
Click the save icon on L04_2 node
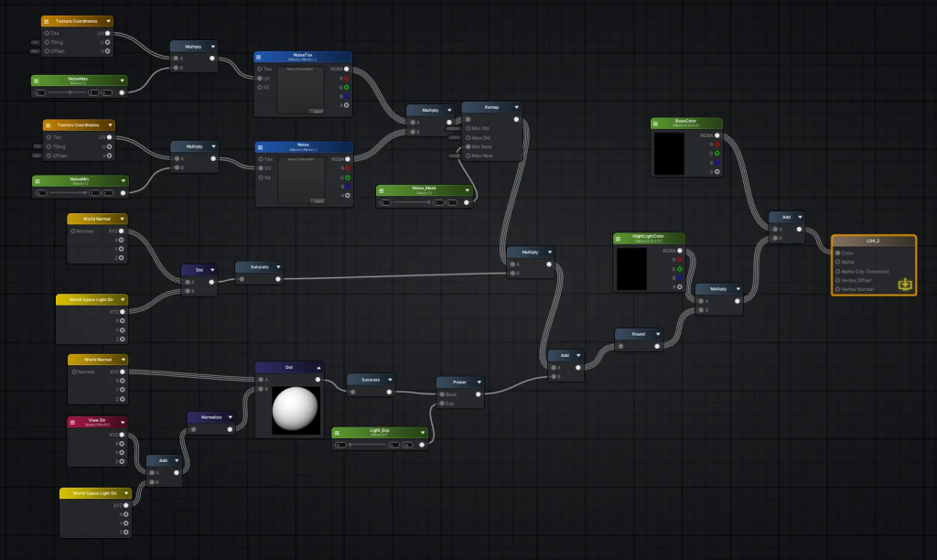point(905,285)
